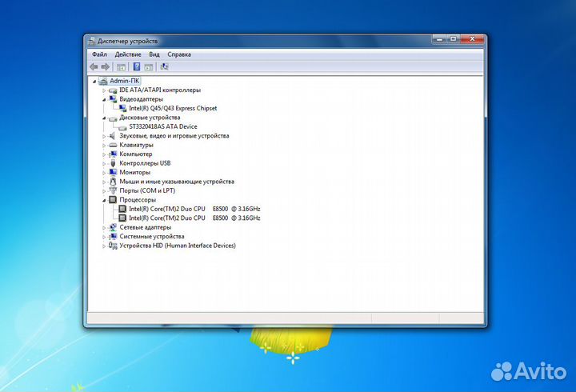Viewport: 576px width, 392px height.
Task: Click the mouse devices icon
Action: [113, 182]
